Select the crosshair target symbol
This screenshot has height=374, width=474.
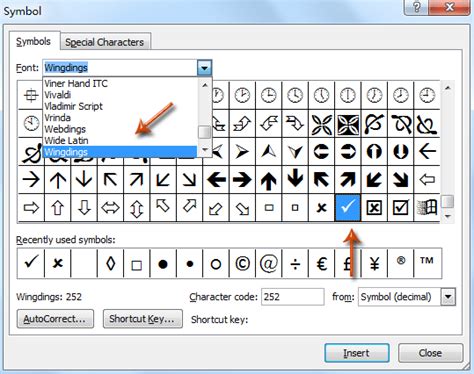coord(31,96)
